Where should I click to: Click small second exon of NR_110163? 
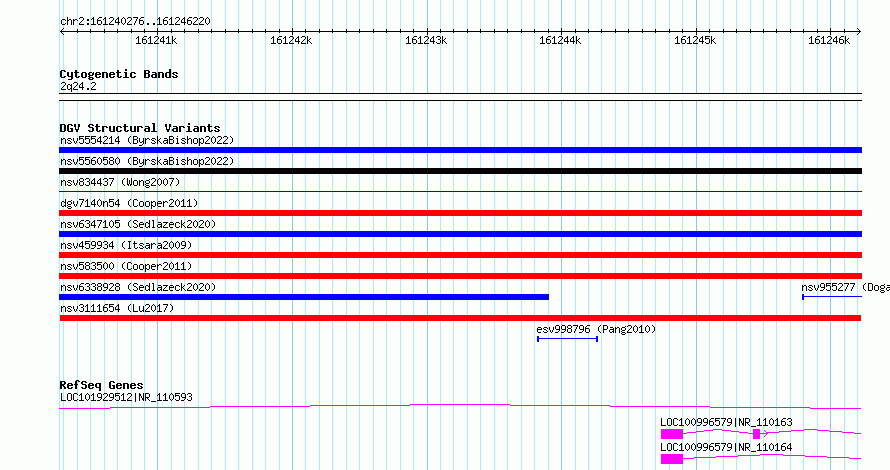[756, 434]
